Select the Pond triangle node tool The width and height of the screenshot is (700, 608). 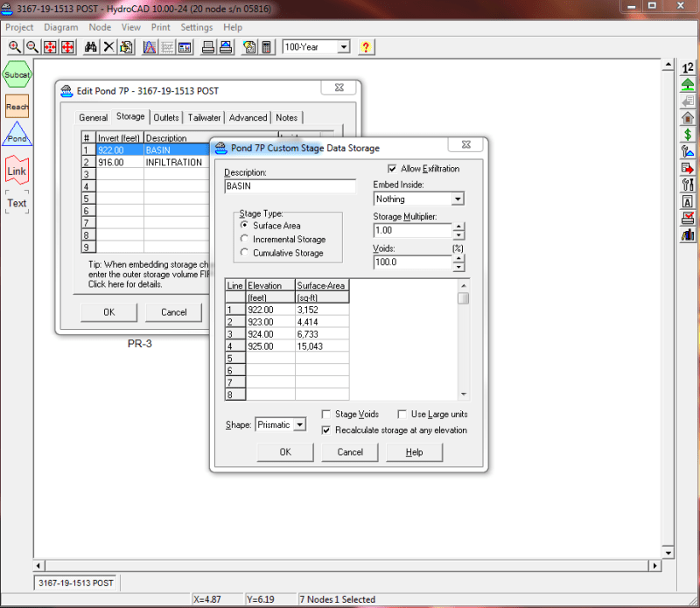pyautogui.click(x=17, y=134)
